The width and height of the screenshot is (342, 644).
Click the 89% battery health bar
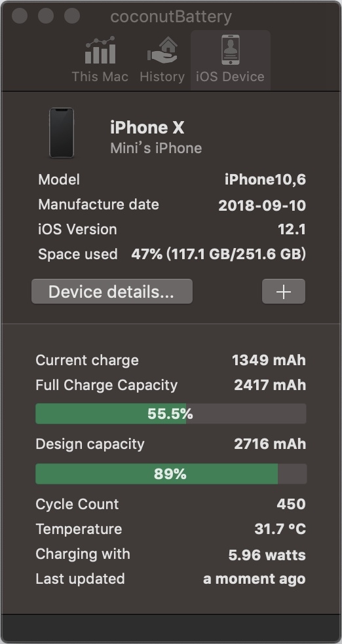[x=171, y=474]
